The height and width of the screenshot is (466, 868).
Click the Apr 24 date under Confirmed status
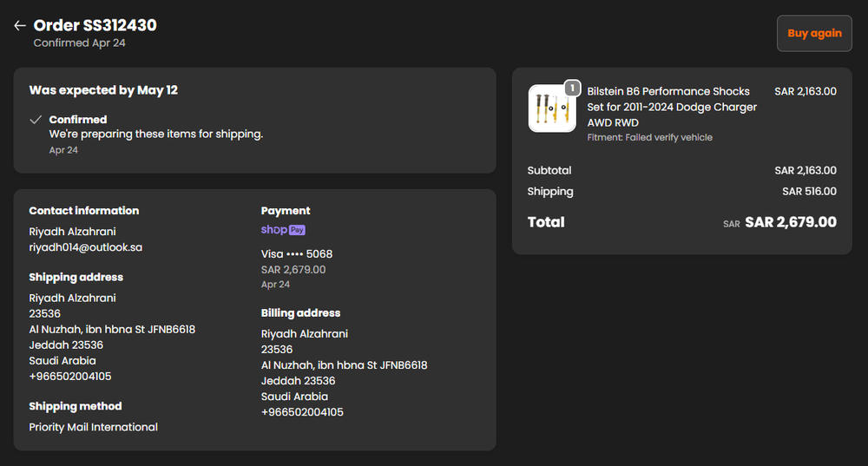click(x=63, y=150)
